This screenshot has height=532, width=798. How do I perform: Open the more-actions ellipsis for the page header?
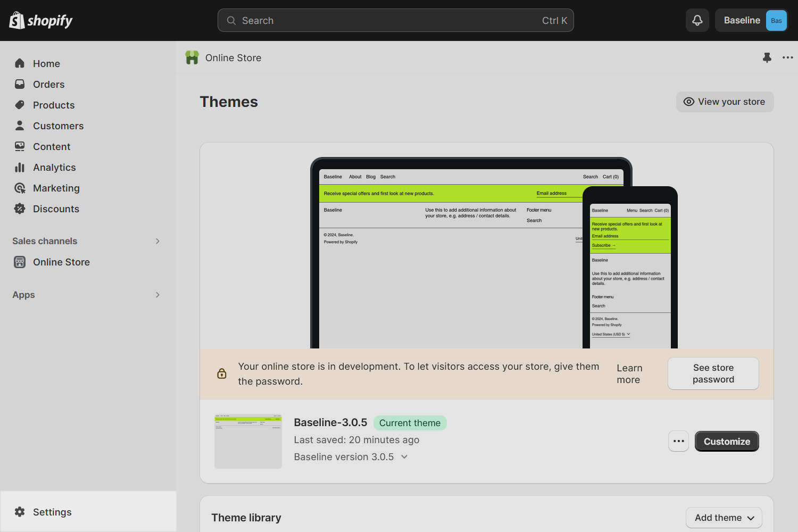[788, 57]
